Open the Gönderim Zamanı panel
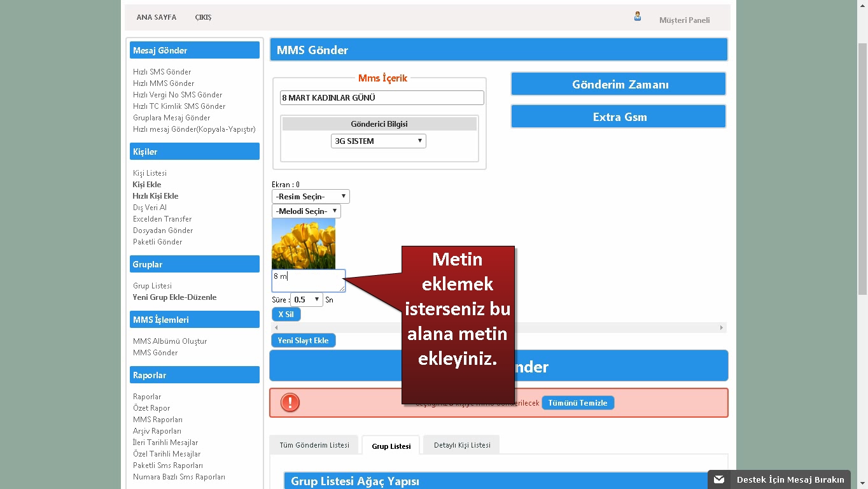 click(619, 84)
